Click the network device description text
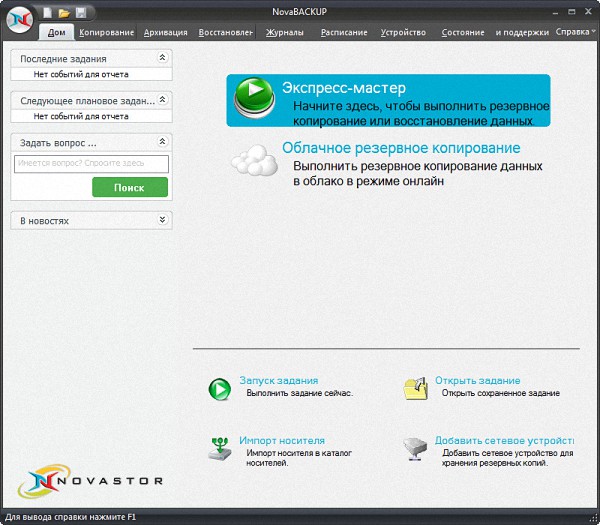600x525 pixels. [x=507, y=458]
